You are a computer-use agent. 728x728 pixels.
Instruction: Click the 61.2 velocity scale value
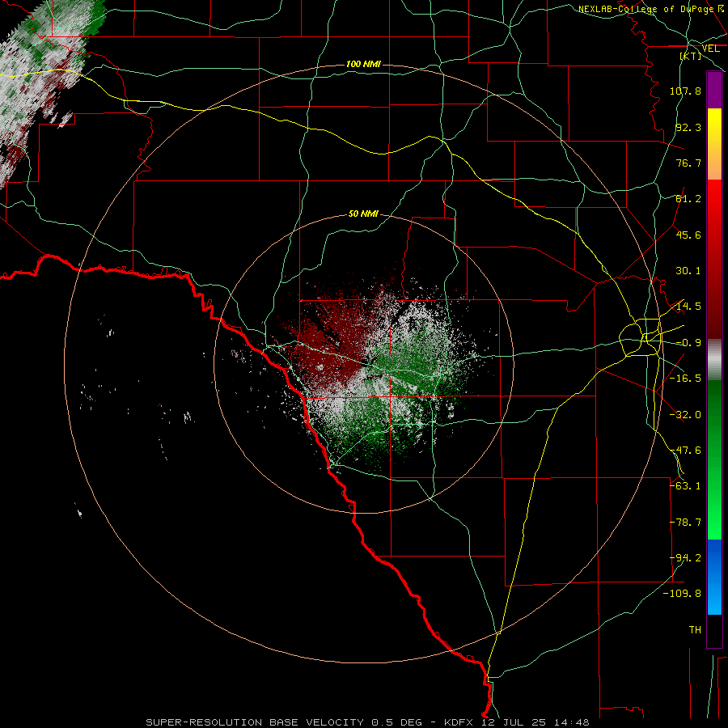688,199
